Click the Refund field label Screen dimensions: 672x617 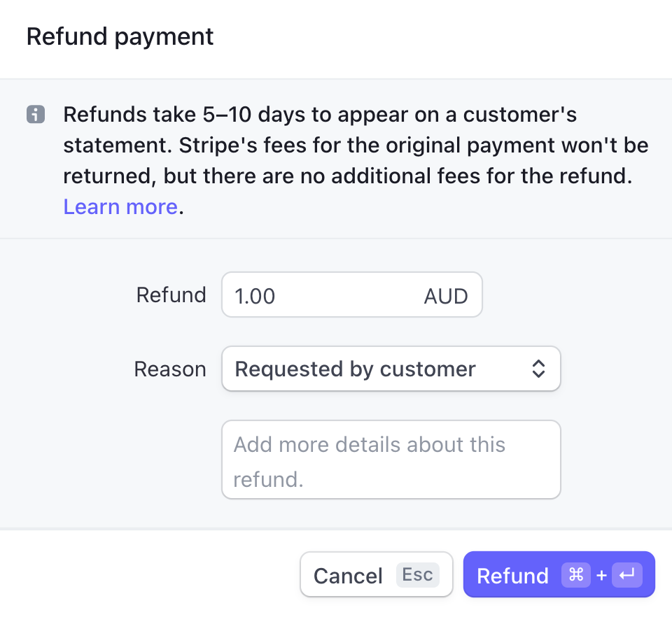[171, 295]
